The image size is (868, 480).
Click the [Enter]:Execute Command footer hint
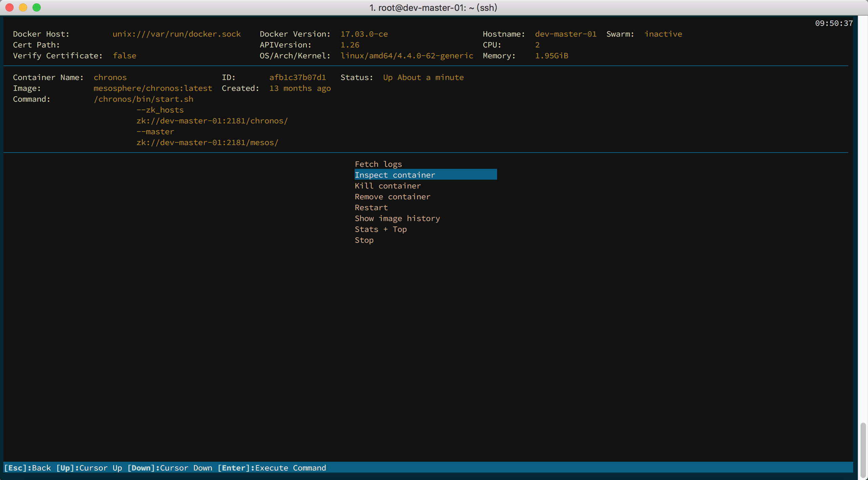click(272, 468)
